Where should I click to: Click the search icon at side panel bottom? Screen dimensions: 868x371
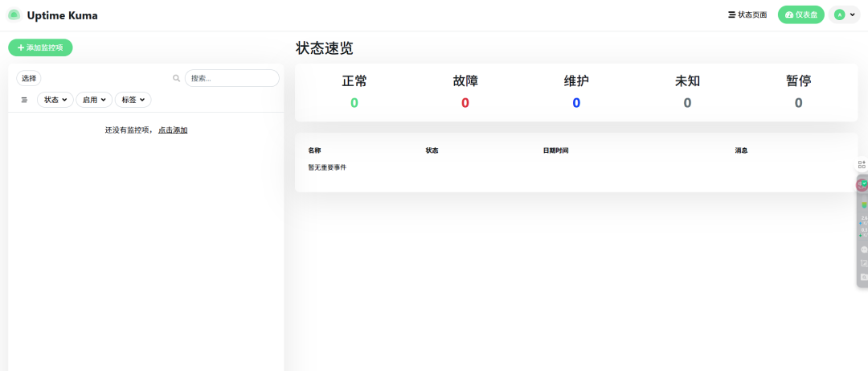863,277
